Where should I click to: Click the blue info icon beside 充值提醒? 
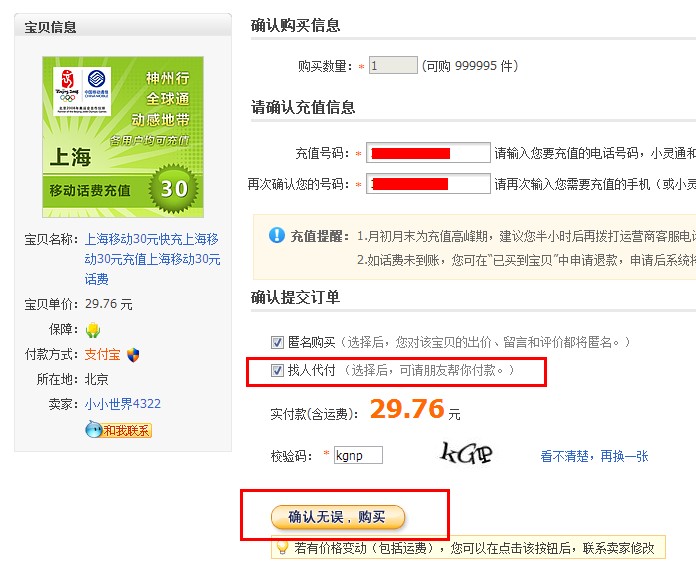[x=277, y=235]
